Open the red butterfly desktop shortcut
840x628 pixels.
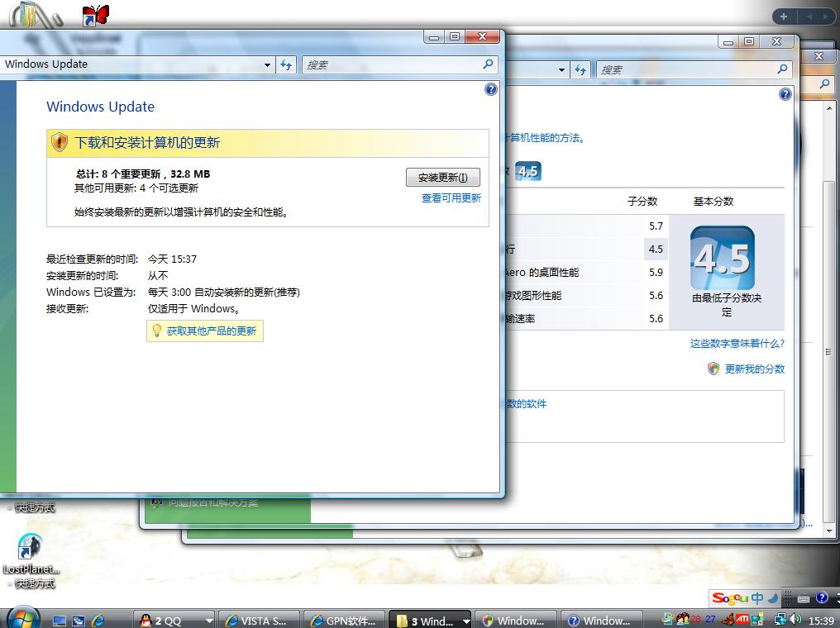(x=97, y=15)
